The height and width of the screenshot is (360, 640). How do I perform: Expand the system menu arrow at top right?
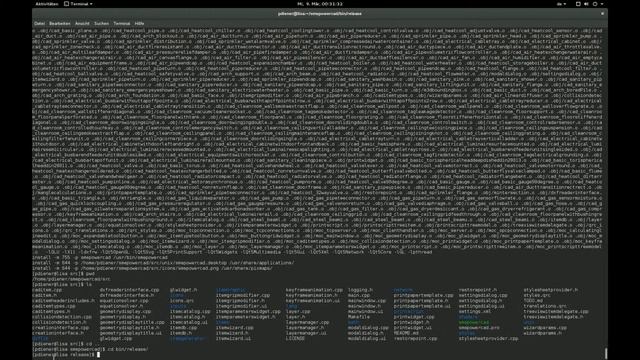point(602,4)
